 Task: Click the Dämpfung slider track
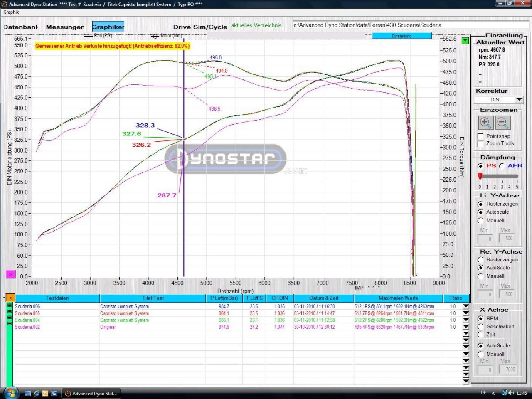pos(499,176)
